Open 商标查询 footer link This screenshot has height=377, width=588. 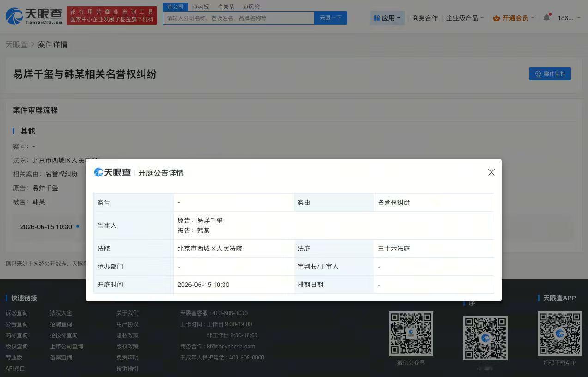point(17,335)
